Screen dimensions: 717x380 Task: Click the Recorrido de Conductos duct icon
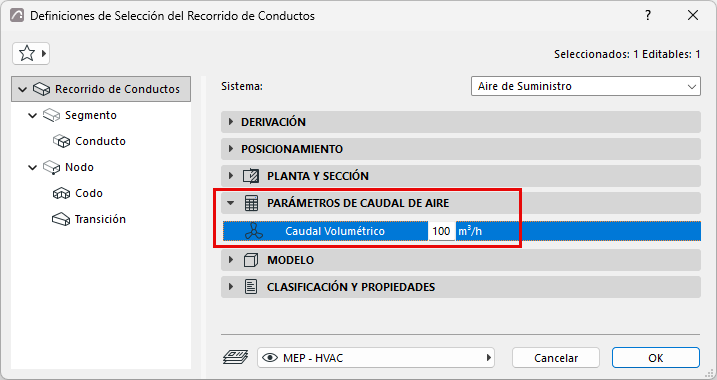41,89
